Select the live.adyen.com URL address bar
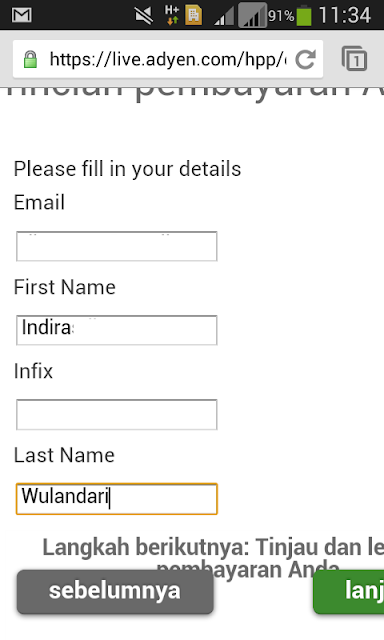 [x=168, y=60]
